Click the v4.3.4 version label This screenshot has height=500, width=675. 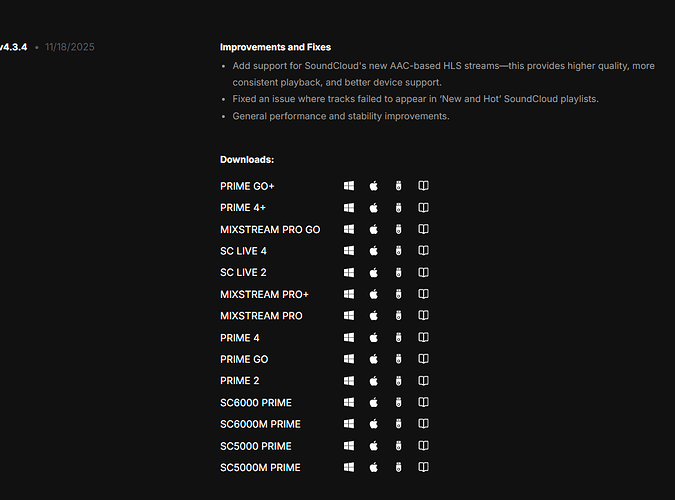(13, 47)
